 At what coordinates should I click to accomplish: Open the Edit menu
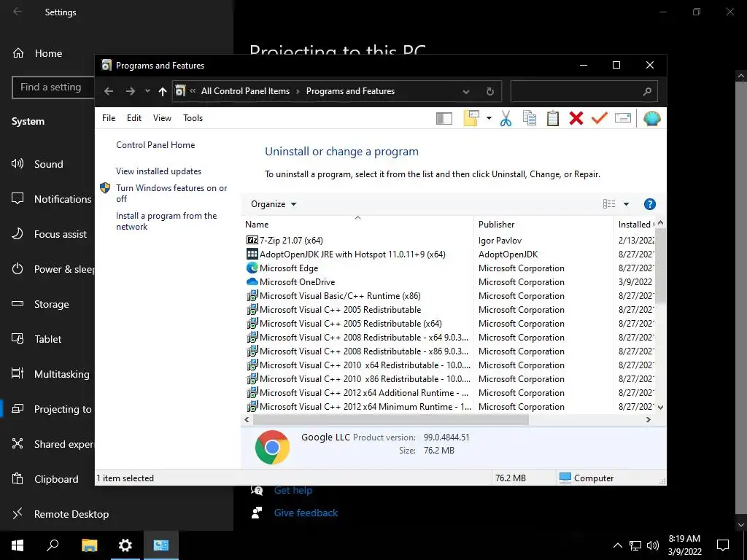coord(134,118)
